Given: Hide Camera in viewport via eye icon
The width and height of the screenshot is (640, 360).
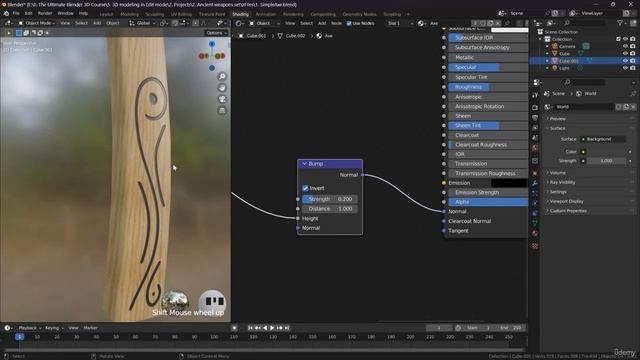Looking at the screenshot, I should click(x=625, y=47).
